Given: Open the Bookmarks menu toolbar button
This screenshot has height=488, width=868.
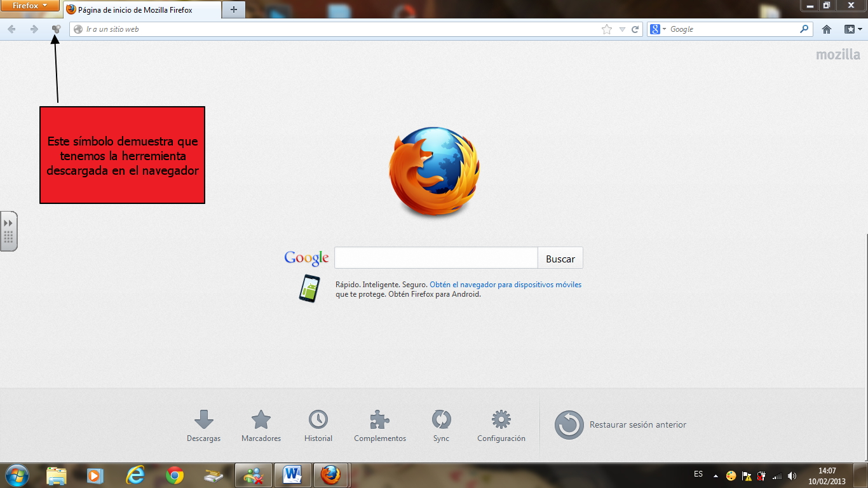Looking at the screenshot, I should coord(853,29).
